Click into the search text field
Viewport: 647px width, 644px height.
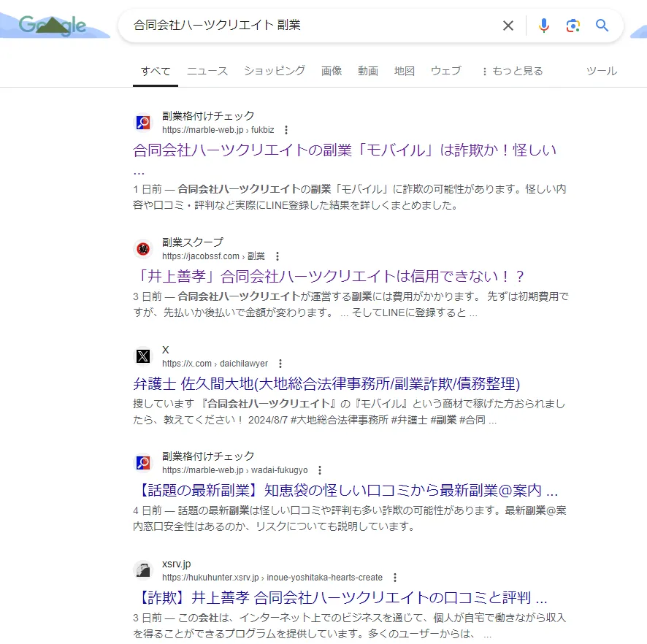[307, 26]
